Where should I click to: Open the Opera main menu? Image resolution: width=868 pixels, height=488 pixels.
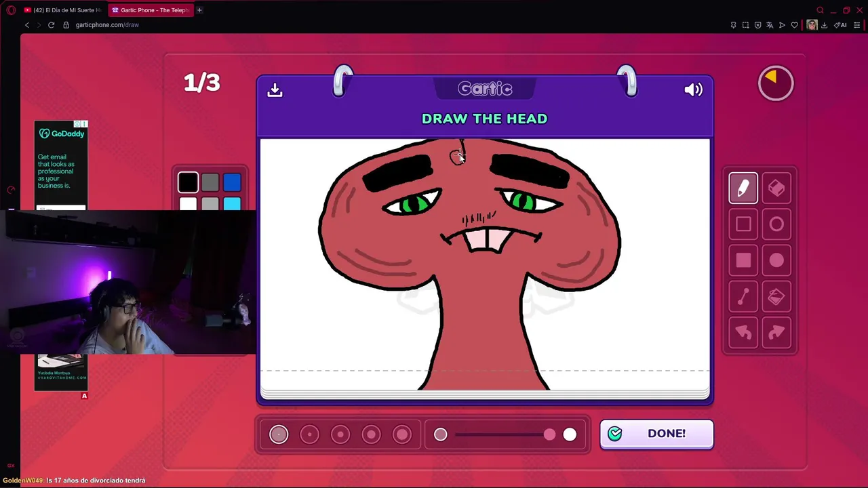[11, 10]
